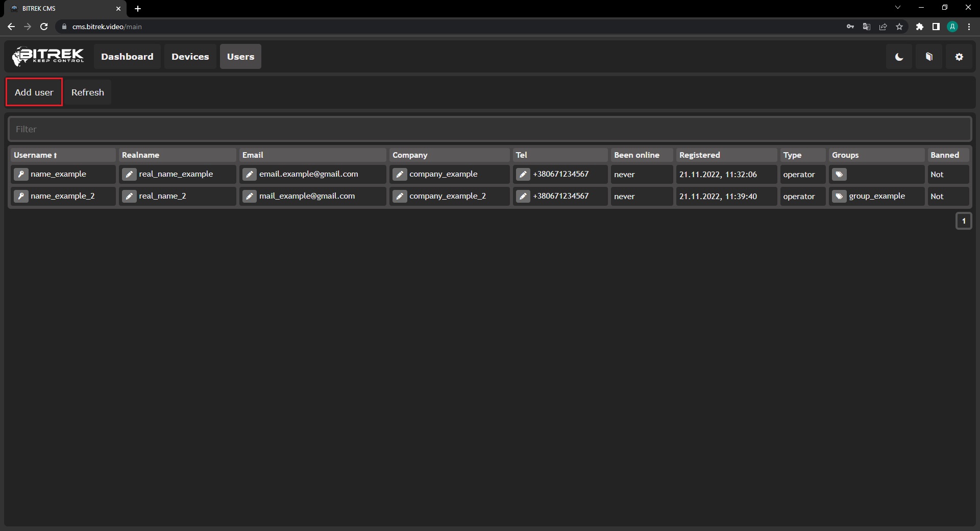Bookmark this page with star icon
Image resolution: width=980 pixels, height=531 pixels.
point(899,27)
